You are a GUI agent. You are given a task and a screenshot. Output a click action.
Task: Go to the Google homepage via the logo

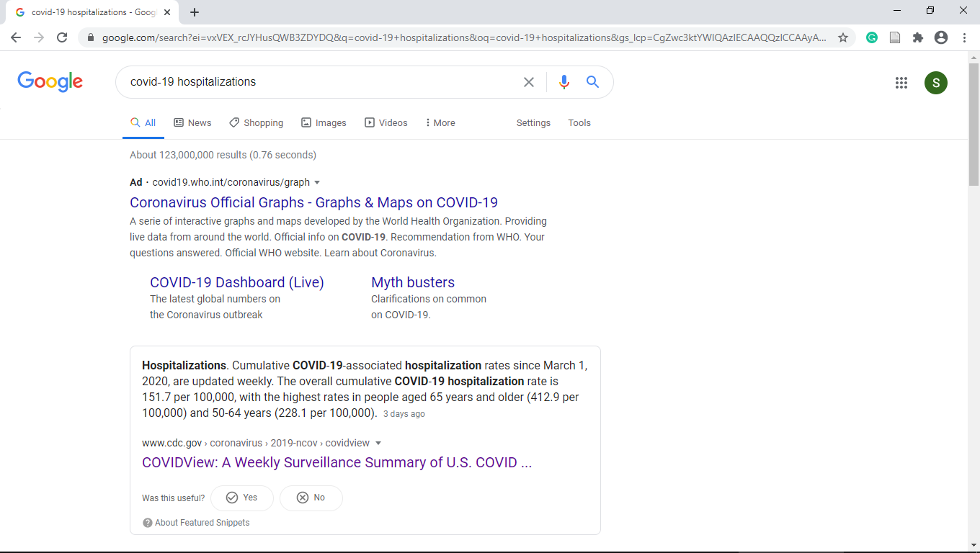pos(50,81)
